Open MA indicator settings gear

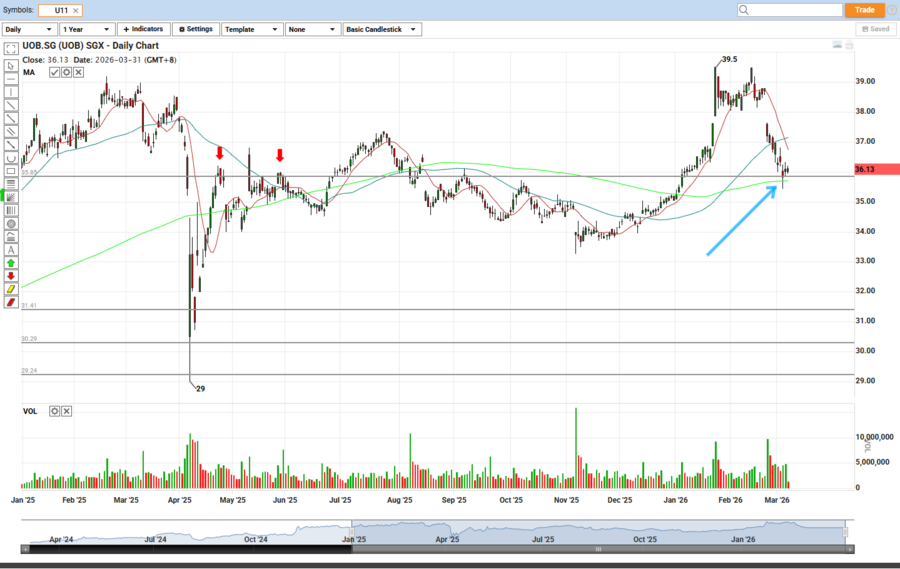(66, 72)
